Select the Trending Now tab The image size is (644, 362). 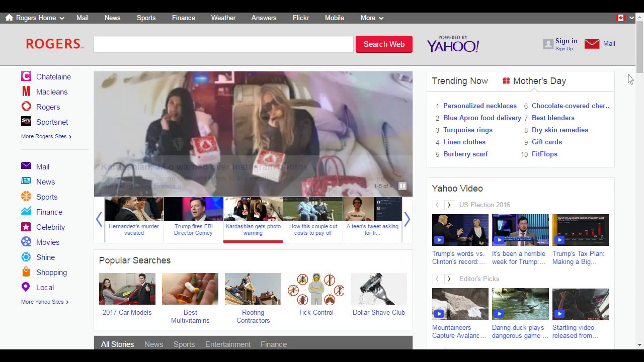click(460, 81)
